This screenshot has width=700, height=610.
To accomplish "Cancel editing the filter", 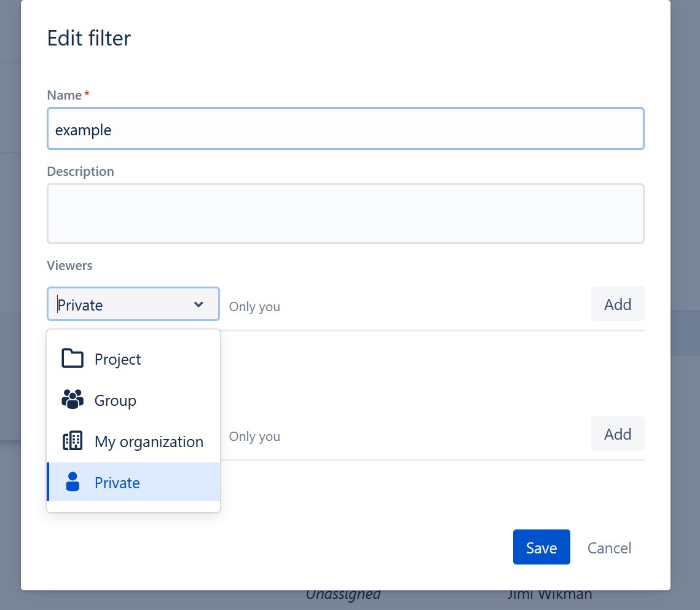I will (609, 547).
